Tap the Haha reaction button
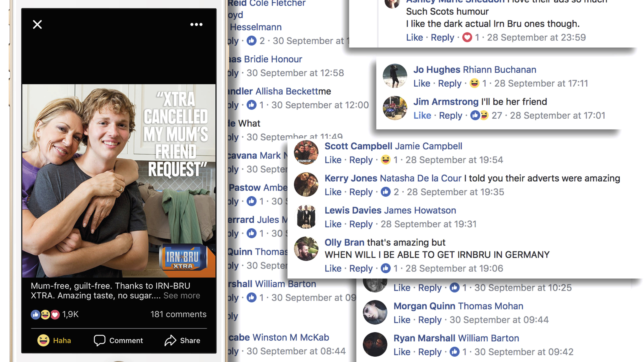 click(54, 340)
